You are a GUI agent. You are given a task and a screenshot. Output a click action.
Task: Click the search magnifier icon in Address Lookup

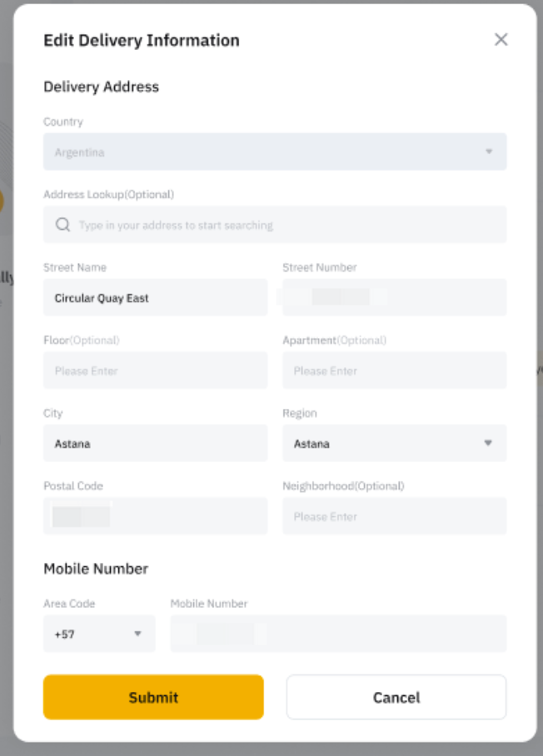coord(62,225)
